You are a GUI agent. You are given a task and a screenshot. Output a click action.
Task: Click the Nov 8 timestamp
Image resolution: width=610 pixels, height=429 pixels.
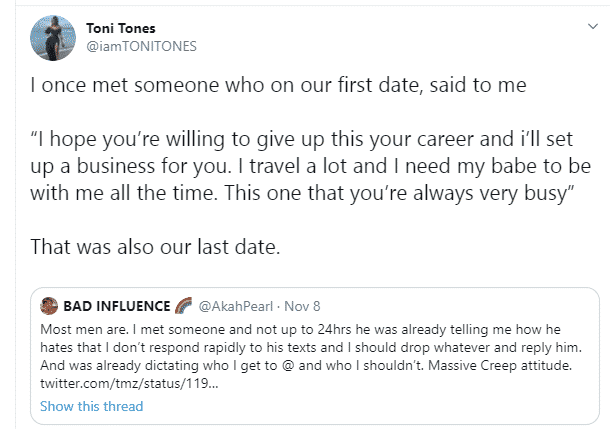point(302,306)
